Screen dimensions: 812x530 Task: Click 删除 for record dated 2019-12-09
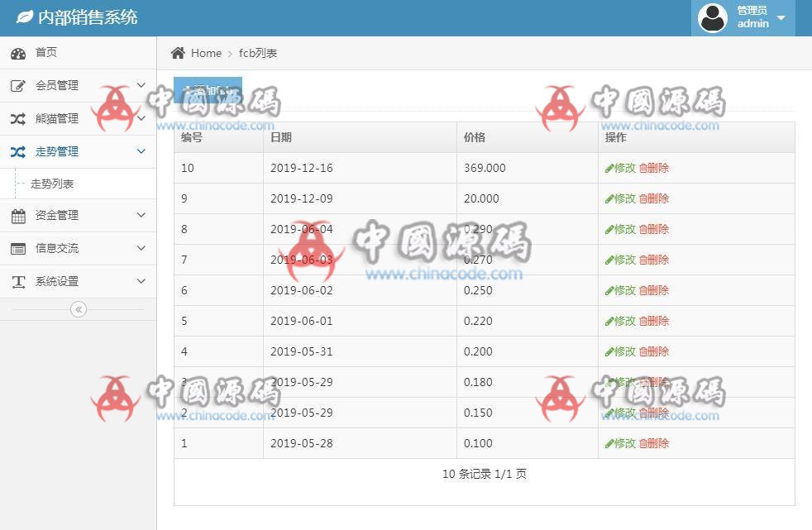654,198
